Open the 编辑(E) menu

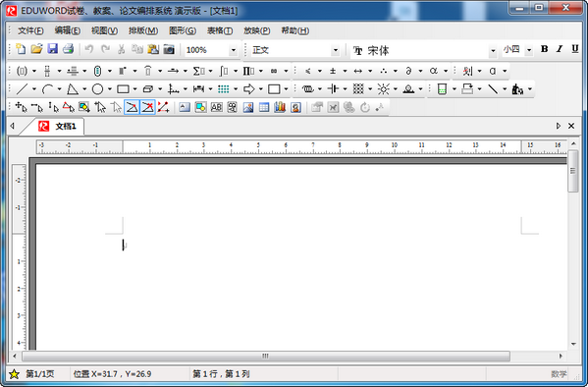(x=67, y=30)
